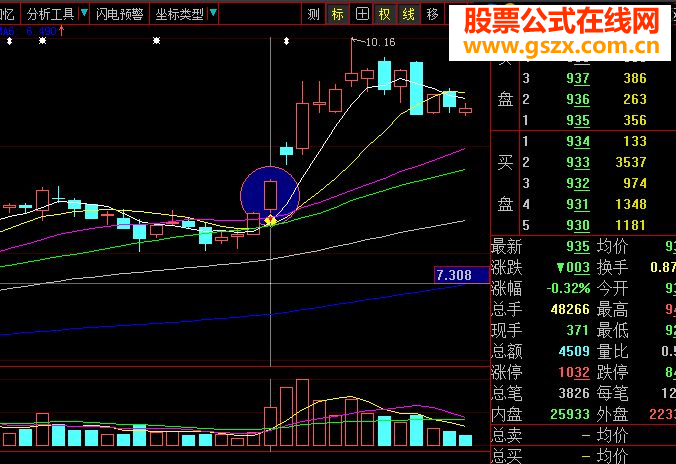Toggle the 标 marker button
The width and height of the screenshot is (676, 464).
click(x=338, y=14)
